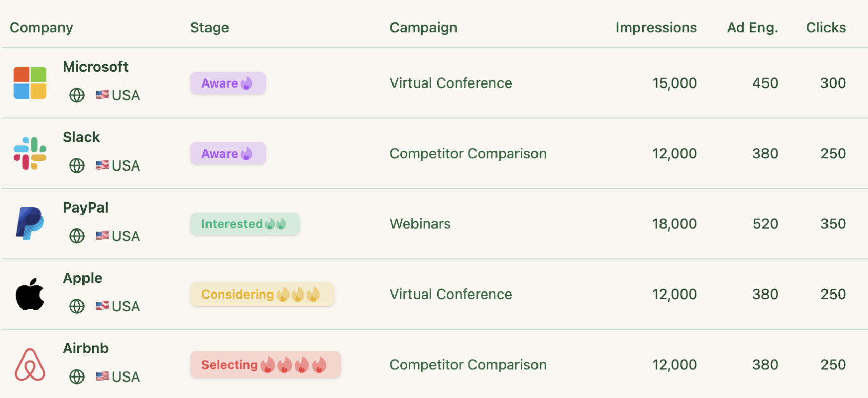
Task: Open Airbnb's website globe icon
Action: (x=77, y=377)
